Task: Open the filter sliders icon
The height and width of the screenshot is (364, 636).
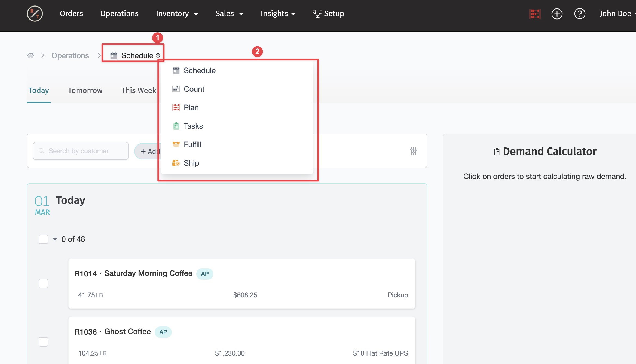Action: click(x=413, y=151)
